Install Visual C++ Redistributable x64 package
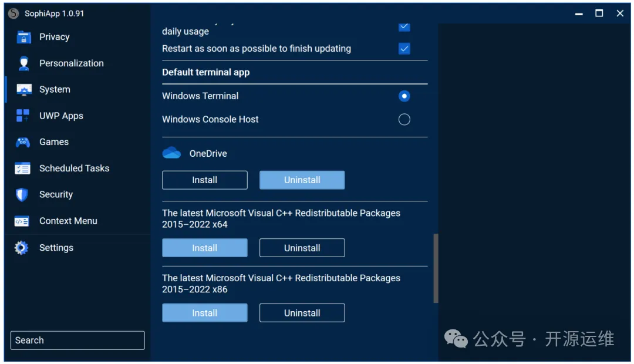 (204, 248)
